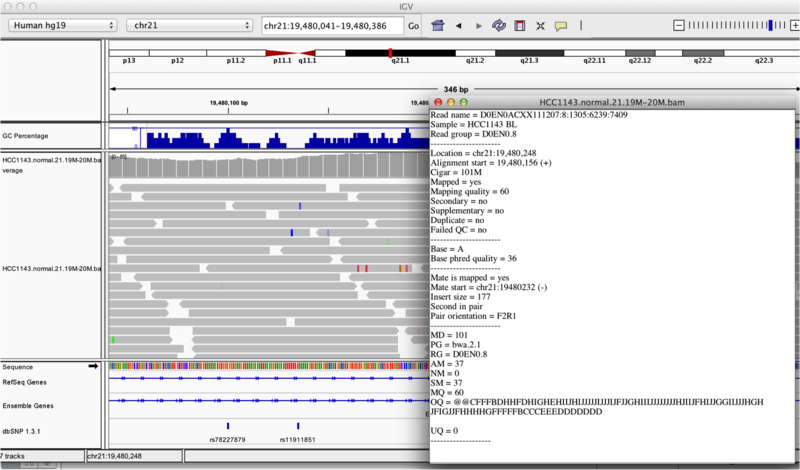
Task: Click the define region of interest icon
Action: pyautogui.click(x=519, y=24)
